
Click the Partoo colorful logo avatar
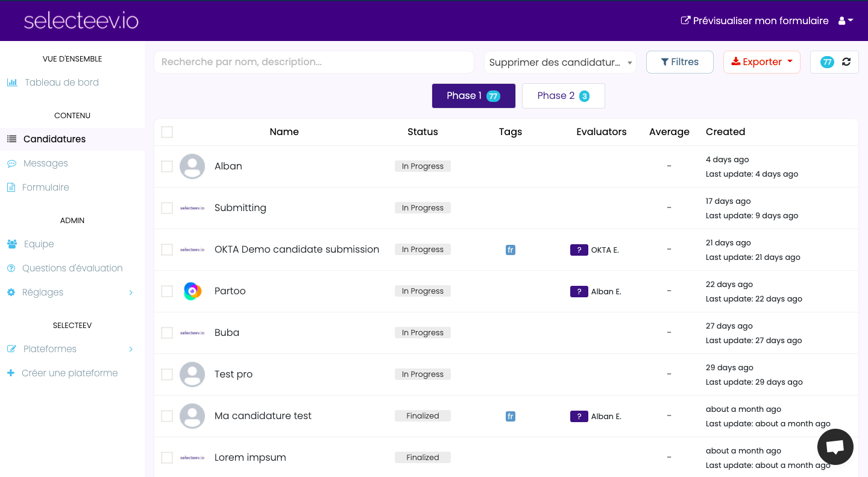[192, 291]
